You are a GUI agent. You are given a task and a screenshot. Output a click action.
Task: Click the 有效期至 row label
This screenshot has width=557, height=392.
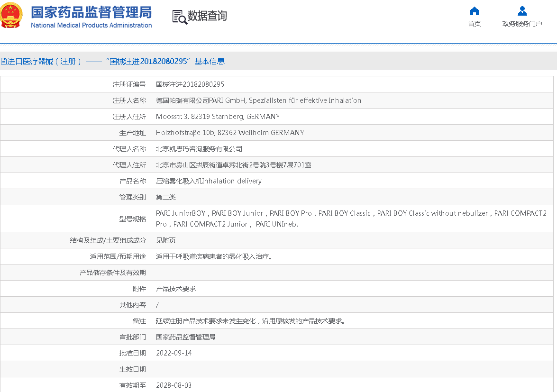tap(133, 385)
